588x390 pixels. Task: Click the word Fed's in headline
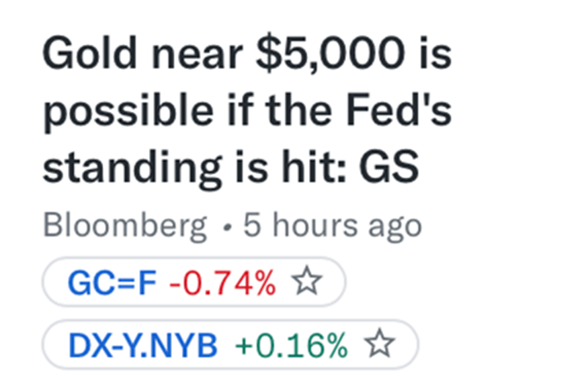403,113
